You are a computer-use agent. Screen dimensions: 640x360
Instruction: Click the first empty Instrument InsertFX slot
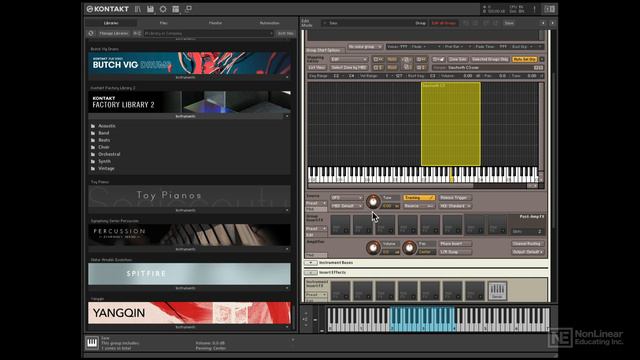click(340, 291)
